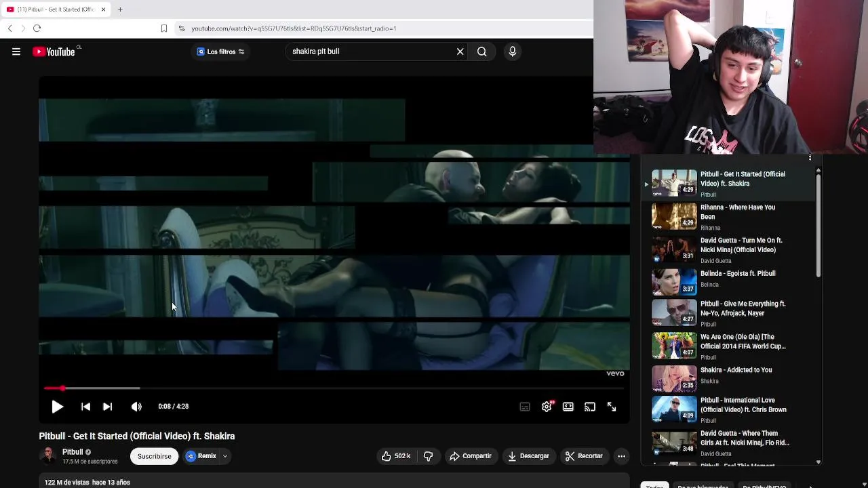This screenshot has height=488, width=868.
Task: Toggle subtitles captions button
Action: [525, 407]
